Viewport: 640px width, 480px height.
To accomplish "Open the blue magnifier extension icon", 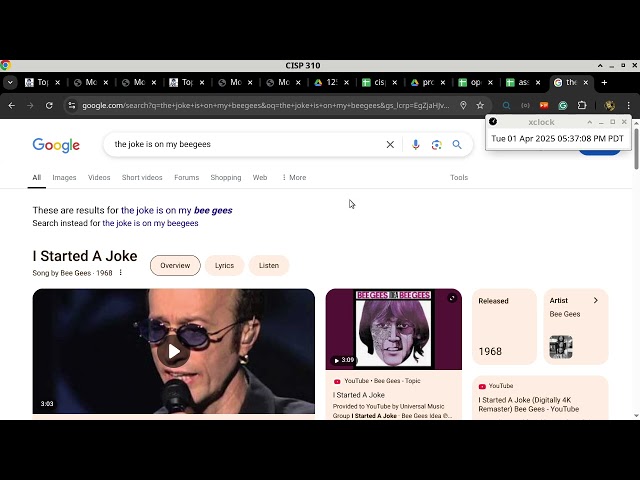I will point(506,105).
